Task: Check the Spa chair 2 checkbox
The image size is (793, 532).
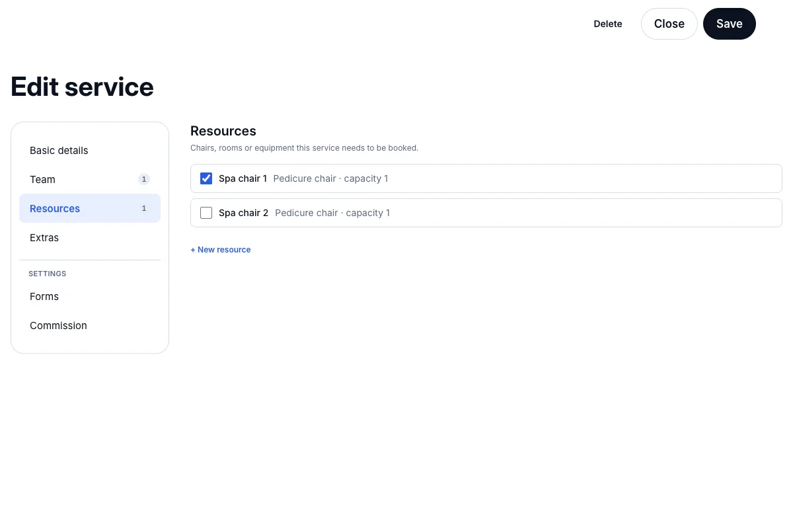Action: click(x=206, y=213)
